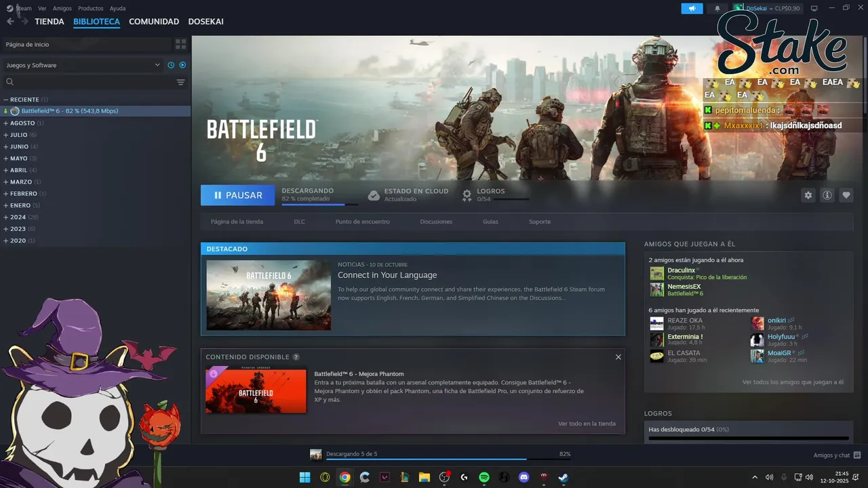This screenshot has width=868, height=488.
Task: Open Mejora Phantom DLC thumbnail
Action: tap(256, 390)
